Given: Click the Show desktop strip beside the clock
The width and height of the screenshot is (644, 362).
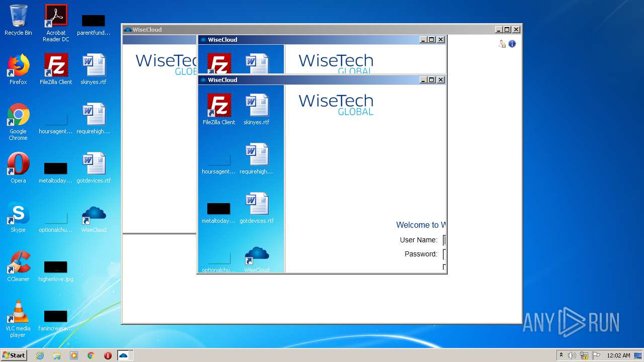Looking at the screenshot, I should click(x=638, y=355).
